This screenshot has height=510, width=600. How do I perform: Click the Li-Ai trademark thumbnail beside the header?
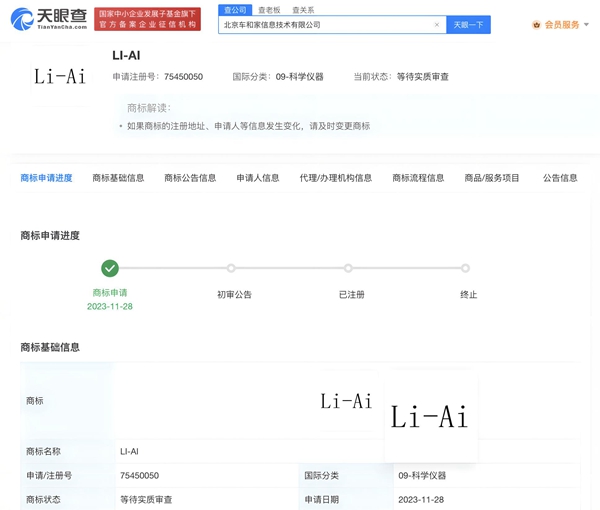(60, 76)
